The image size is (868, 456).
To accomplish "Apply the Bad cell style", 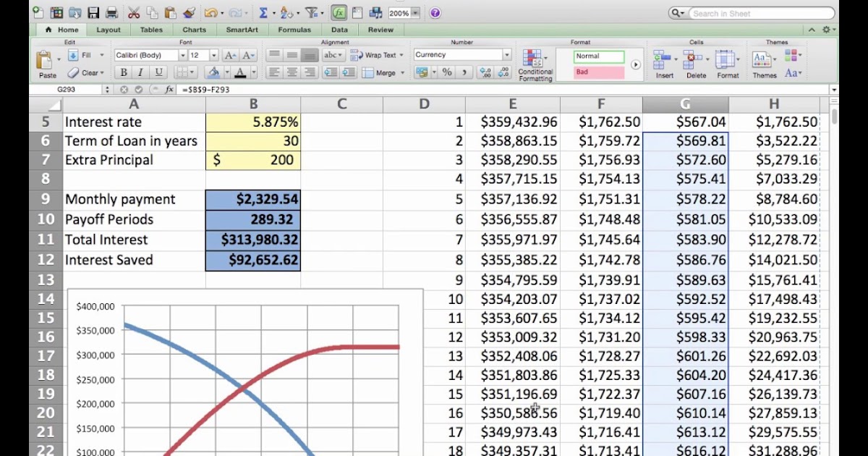I will point(599,72).
